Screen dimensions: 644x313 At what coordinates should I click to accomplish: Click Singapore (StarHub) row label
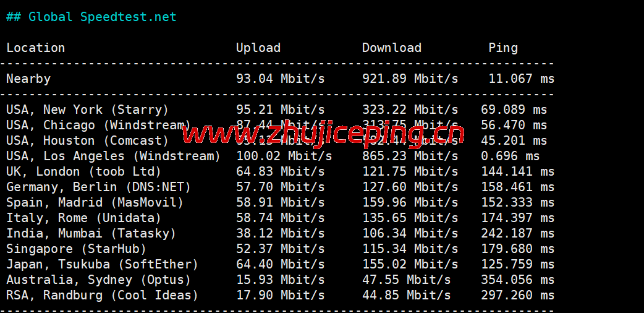(76, 249)
